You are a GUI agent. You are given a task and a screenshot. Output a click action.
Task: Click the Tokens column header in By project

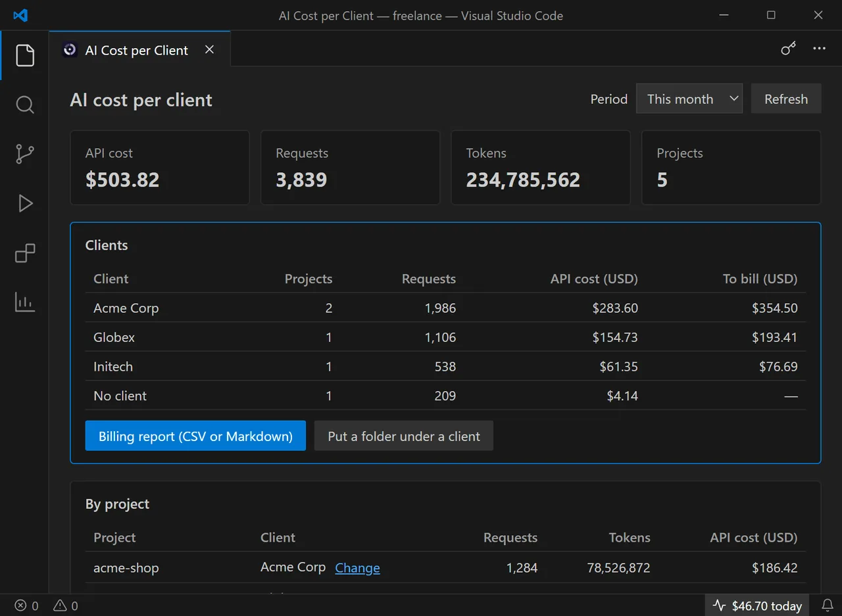click(x=630, y=538)
